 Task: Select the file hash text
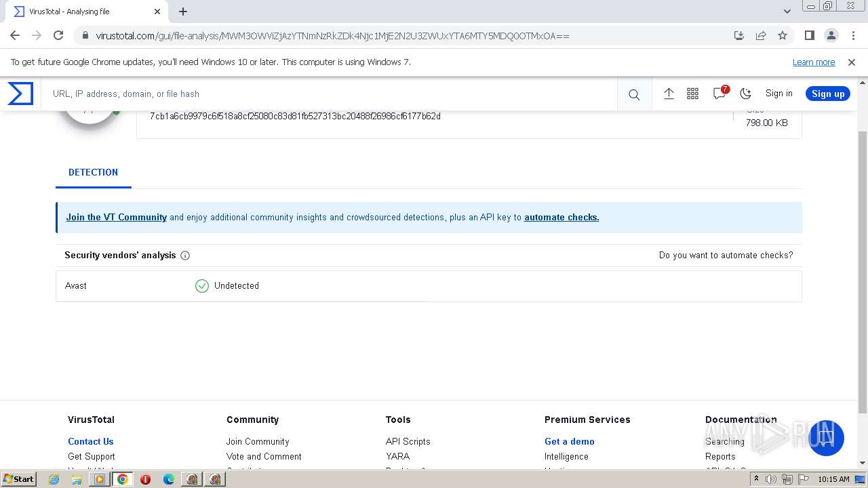[295, 116]
